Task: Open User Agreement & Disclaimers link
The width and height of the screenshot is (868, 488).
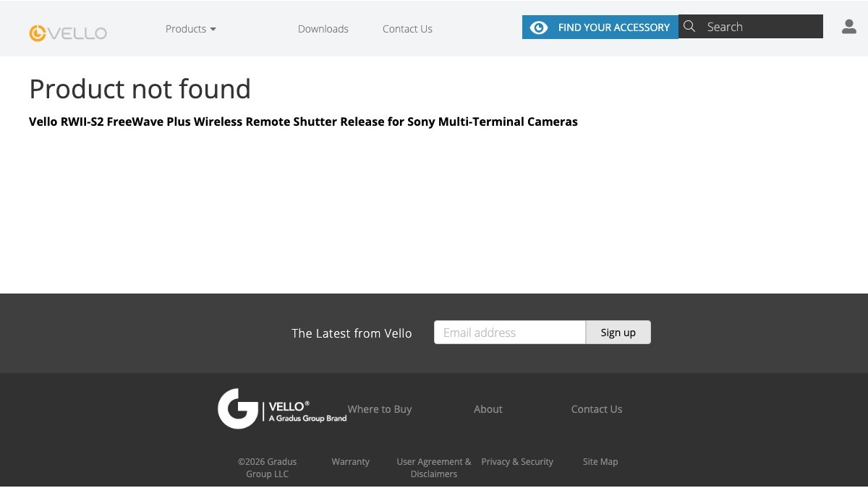Action: click(434, 468)
